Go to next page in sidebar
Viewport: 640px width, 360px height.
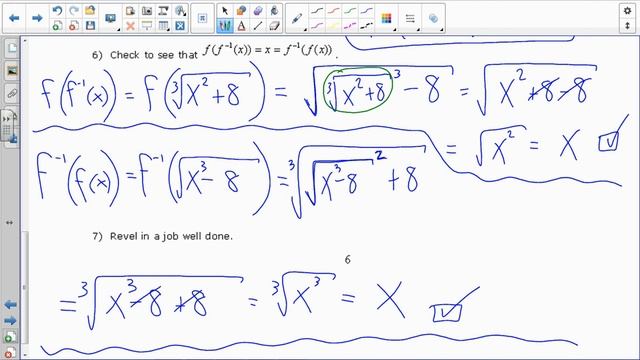pyautogui.click(x=10, y=320)
